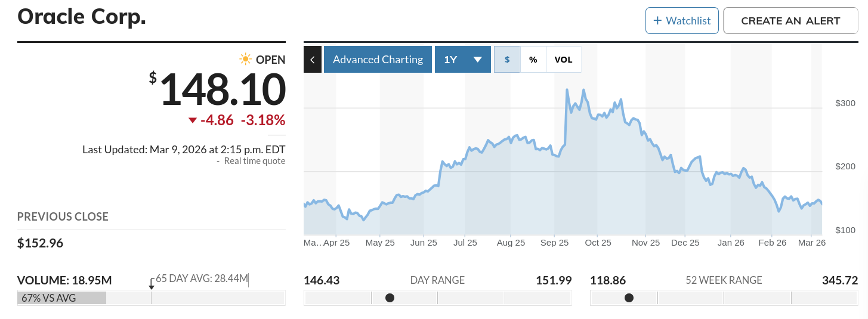The width and height of the screenshot is (868, 319).
Task: Click the 65 day average volume marker
Action: [x=152, y=287]
